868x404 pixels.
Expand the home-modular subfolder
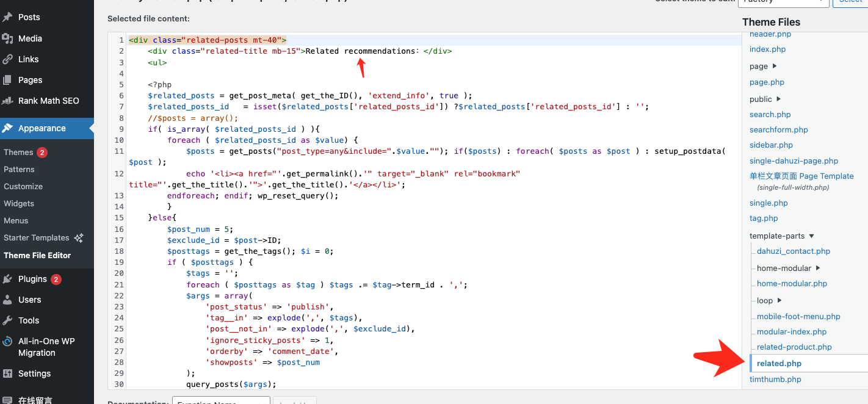[818, 268]
